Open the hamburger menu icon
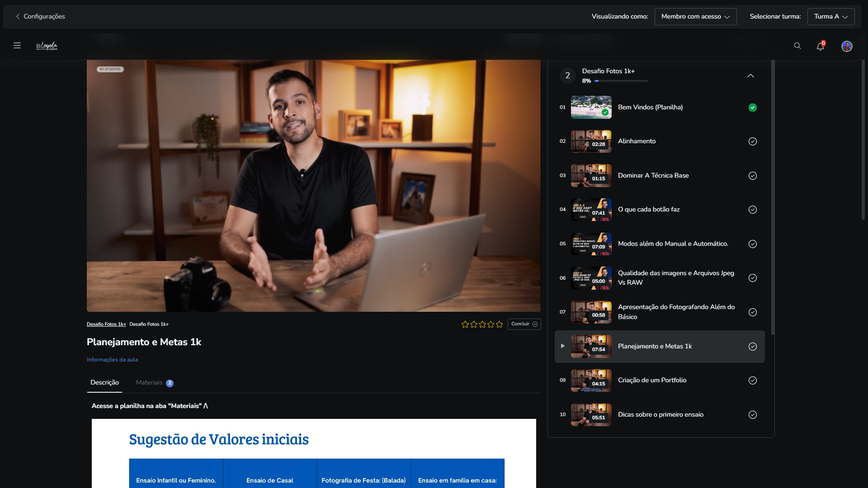This screenshot has width=868, height=488. coord(17,46)
